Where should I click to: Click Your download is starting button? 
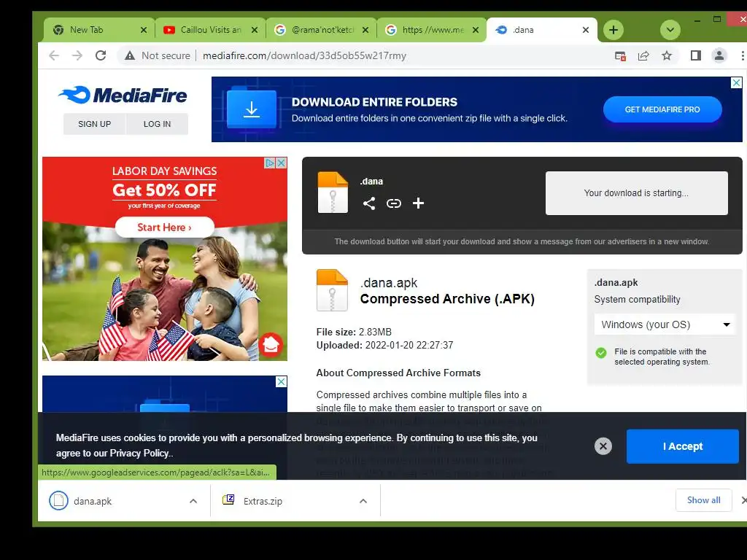click(x=636, y=192)
